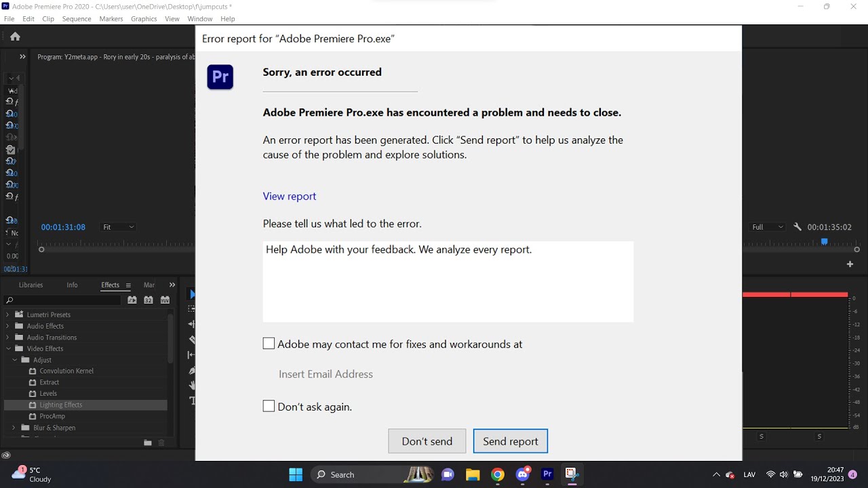This screenshot has height=488, width=868.
Task: Open the Sequence menu
Action: 77,19
